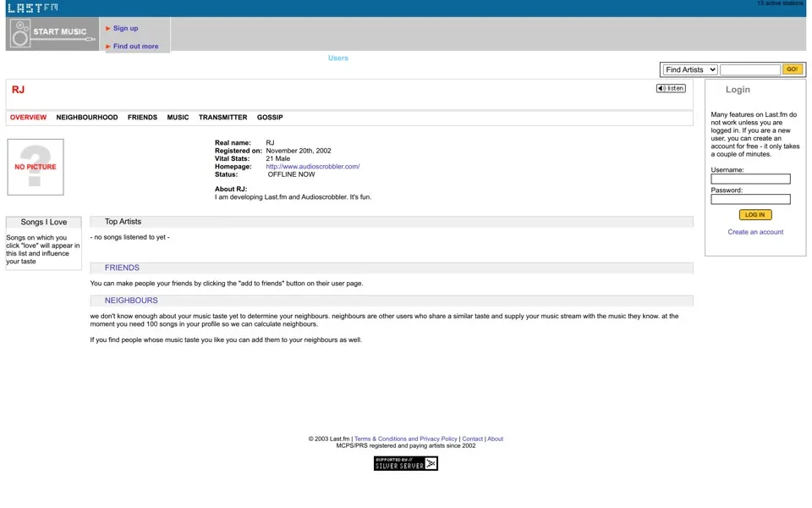Click into the Username field
This screenshot has height=508, width=812.
coord(750,179)
